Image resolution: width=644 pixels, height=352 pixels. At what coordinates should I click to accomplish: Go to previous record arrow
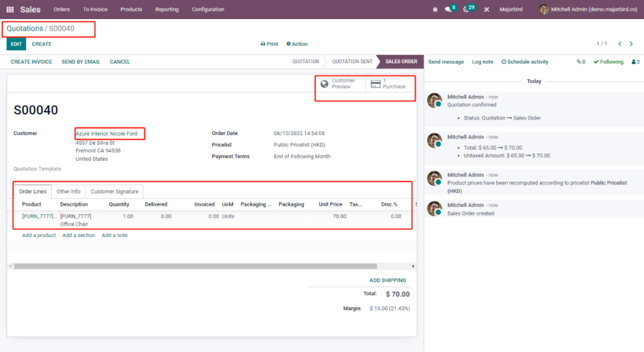point(620,44)
